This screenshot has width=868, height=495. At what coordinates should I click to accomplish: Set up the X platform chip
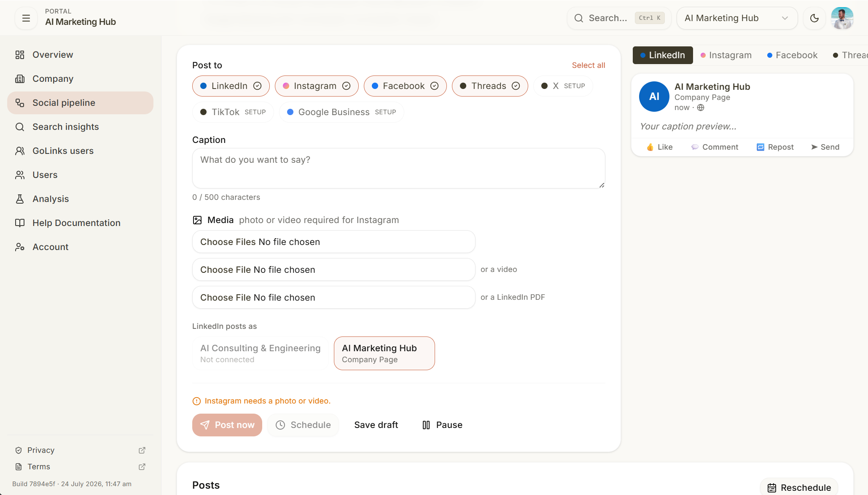(x=563, y=86)
